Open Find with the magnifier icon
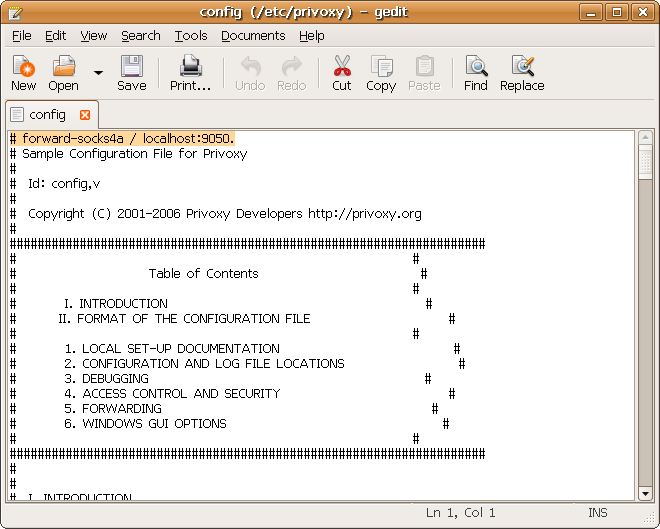660x529 pixels. [x=476, y=72]
